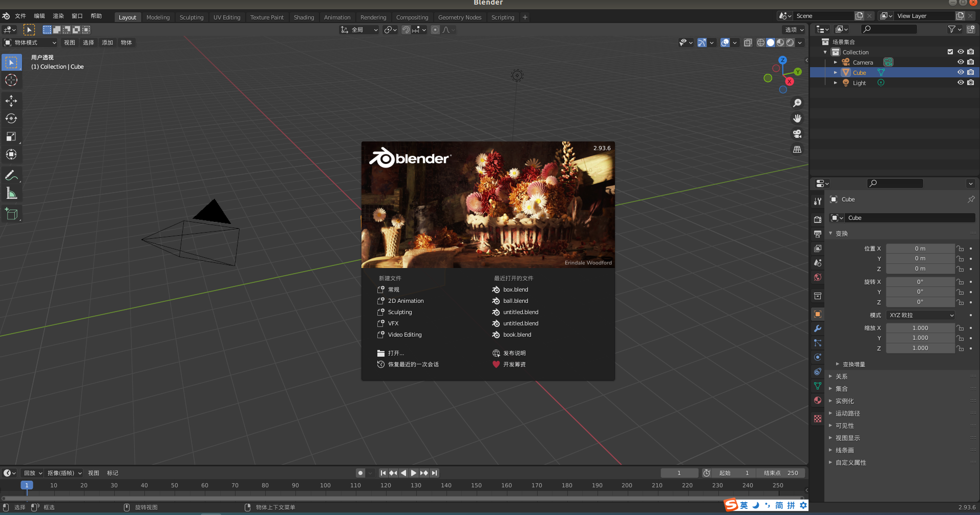Select the Move tool
Viewport: 980px width, 515px height.
[x=11, y=100]
